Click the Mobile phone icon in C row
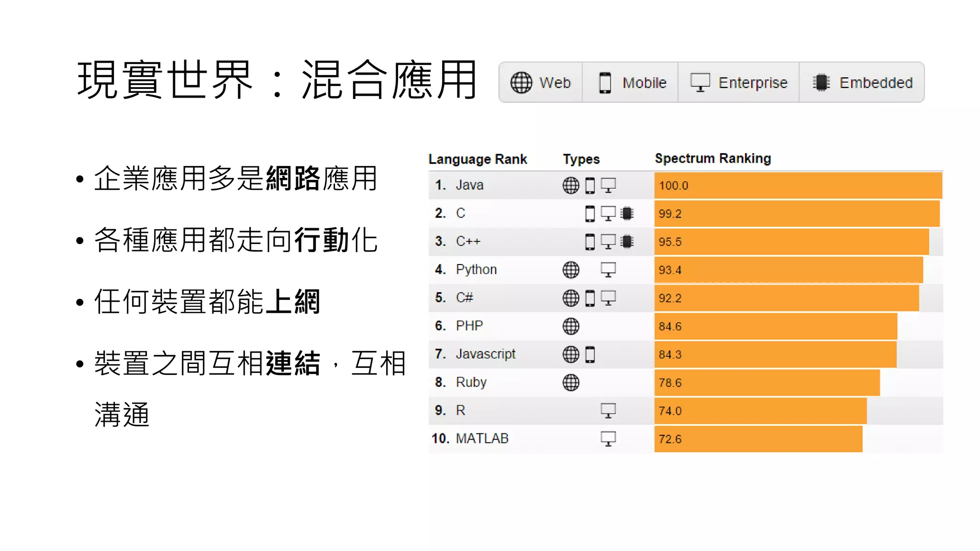The height and width of the screenshot is (551, 980). click(590, 213)
